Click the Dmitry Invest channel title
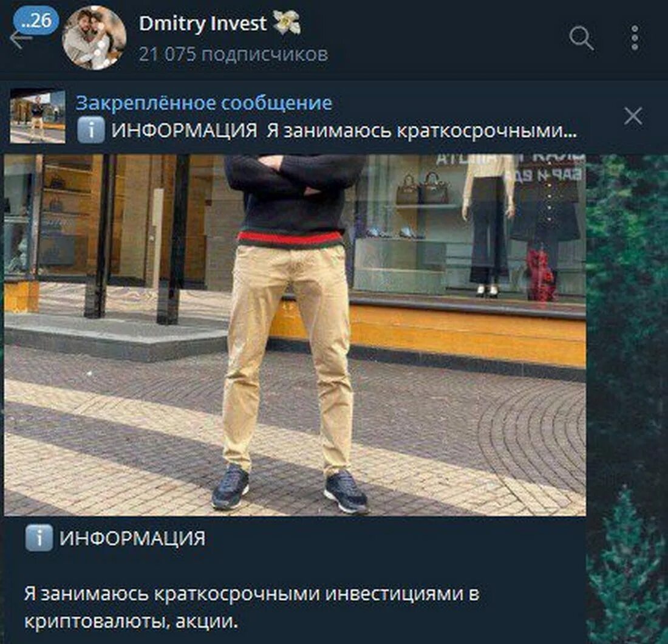Screen dimensions: 668x644 (x=203, y=24)
